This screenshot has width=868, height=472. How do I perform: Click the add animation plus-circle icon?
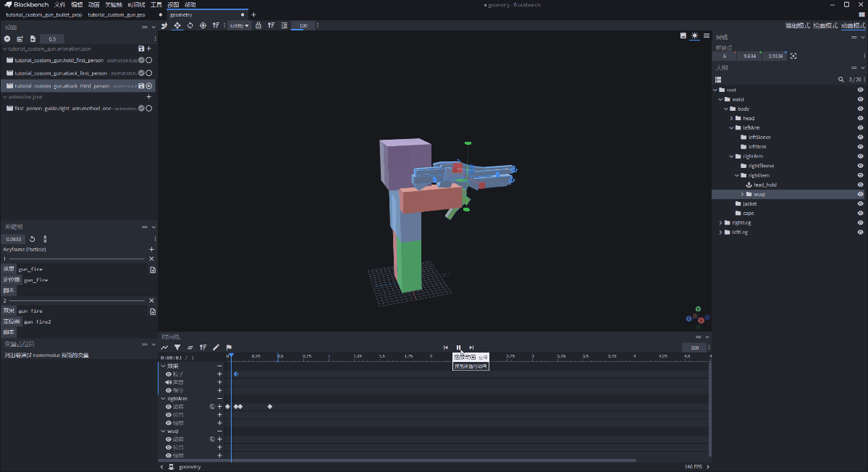(7, 38)
